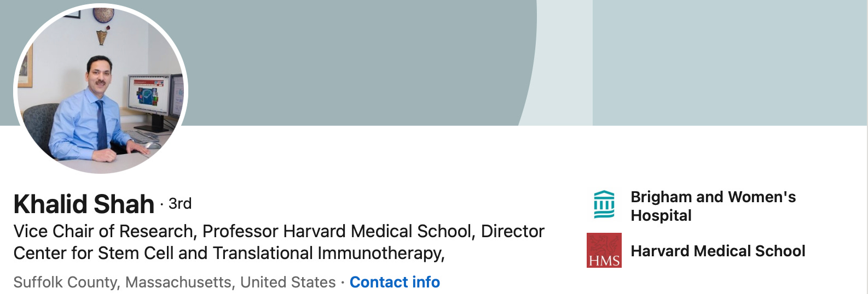The width and height of the screenshot is (868, 294).
Task: Open the Contact info link
Action: pos(395,282)
